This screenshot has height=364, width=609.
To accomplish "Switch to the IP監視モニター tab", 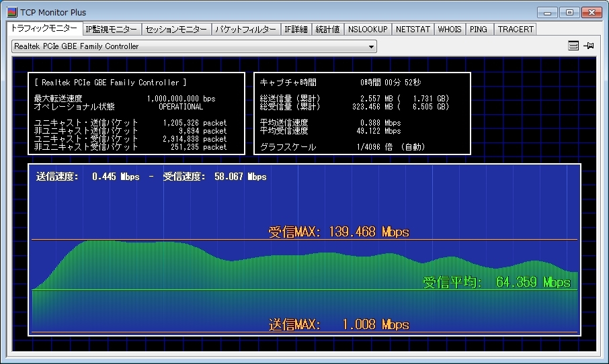I will (x=112, y=30).
